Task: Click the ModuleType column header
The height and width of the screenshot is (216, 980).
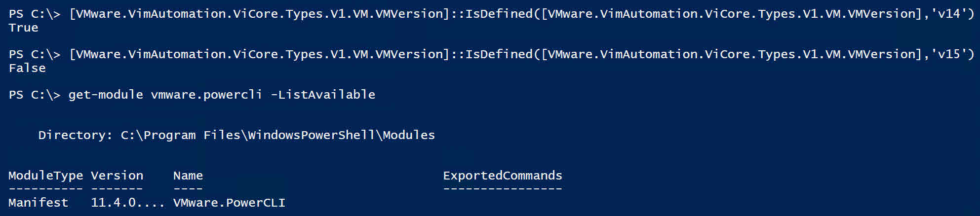Action: tap(46, 176)
